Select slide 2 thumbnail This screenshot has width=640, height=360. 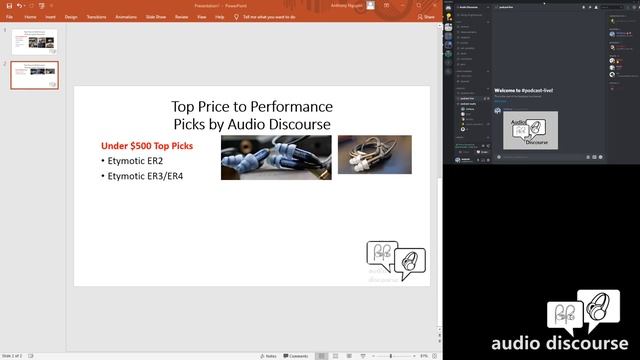click(35, 75)
